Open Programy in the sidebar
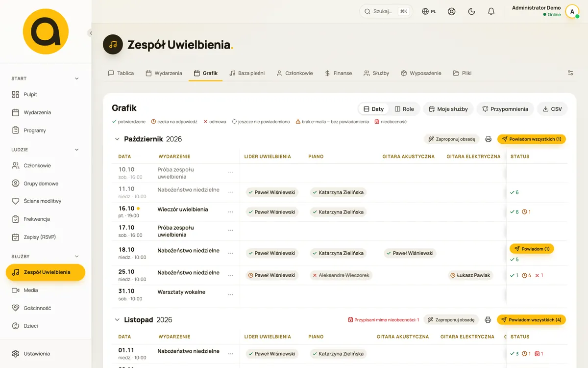588x368 pixels. tap(46, 131)
